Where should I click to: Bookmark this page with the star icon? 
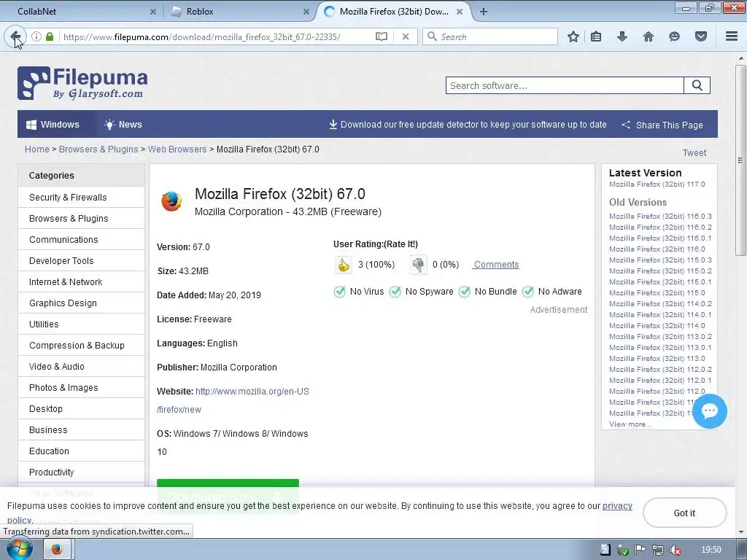point(573,36)
